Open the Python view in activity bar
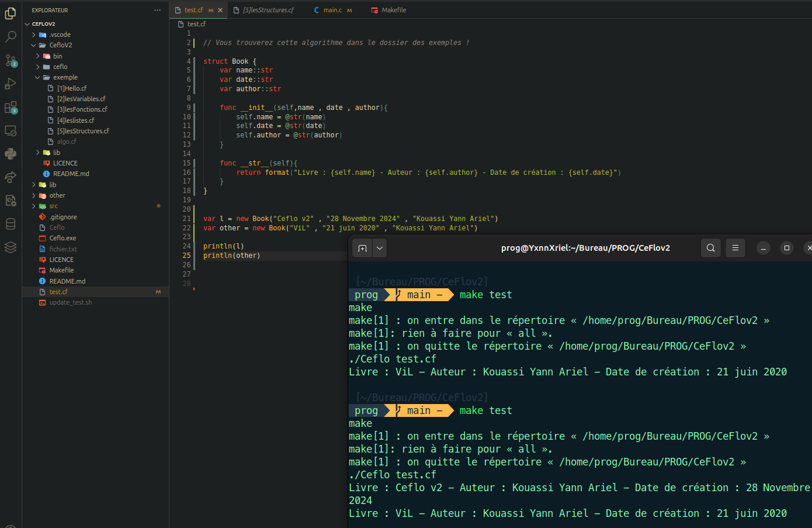 click(x=11, y=154)
